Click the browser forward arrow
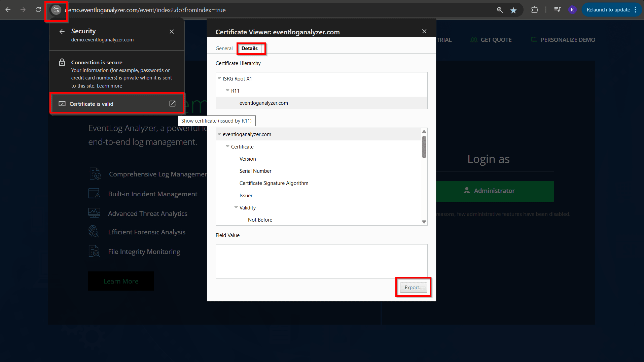Image resolution: width=644 pixels, height=362 pixels. pyautogui.click(x=23, y=10)
